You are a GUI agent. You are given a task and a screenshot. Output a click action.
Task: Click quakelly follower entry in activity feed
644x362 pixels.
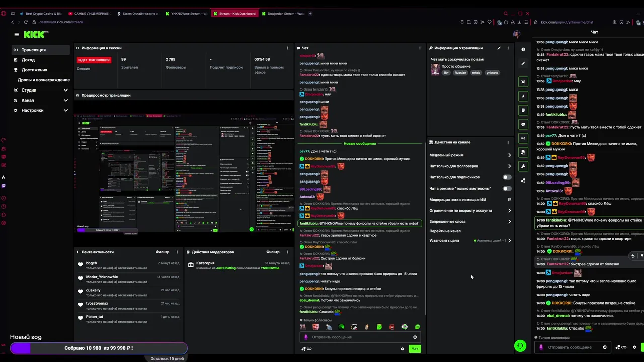[x=129, y=293]
